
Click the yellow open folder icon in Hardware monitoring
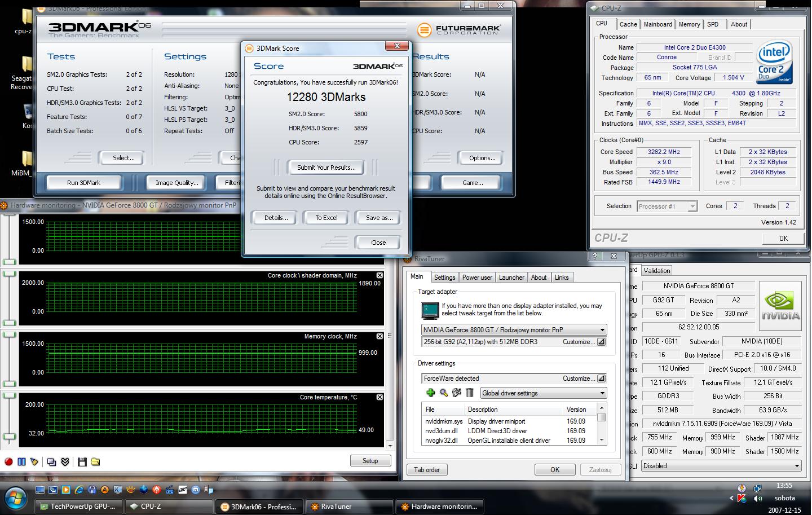pos(95,462)
